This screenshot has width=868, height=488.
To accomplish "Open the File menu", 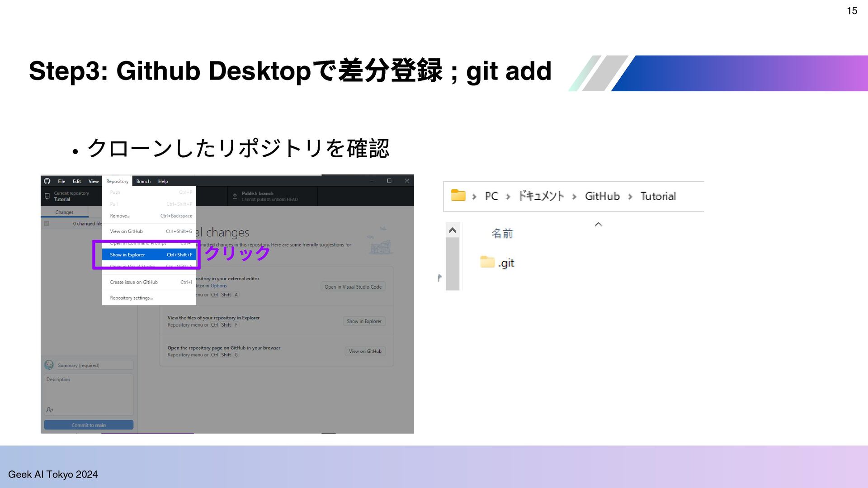I will point(61,181).
